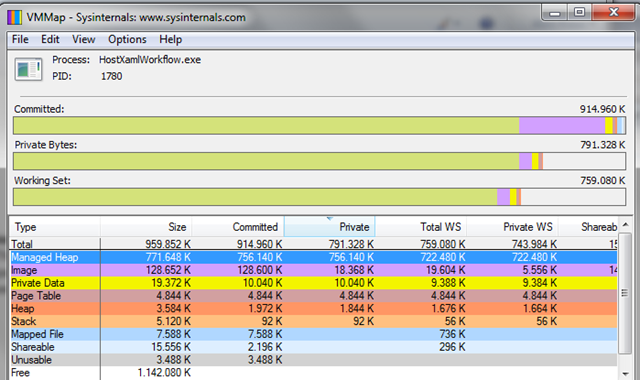Click the green segment of Private Bytes bar
The width and height of the screenshot is (640, 380).
point(267,162)
